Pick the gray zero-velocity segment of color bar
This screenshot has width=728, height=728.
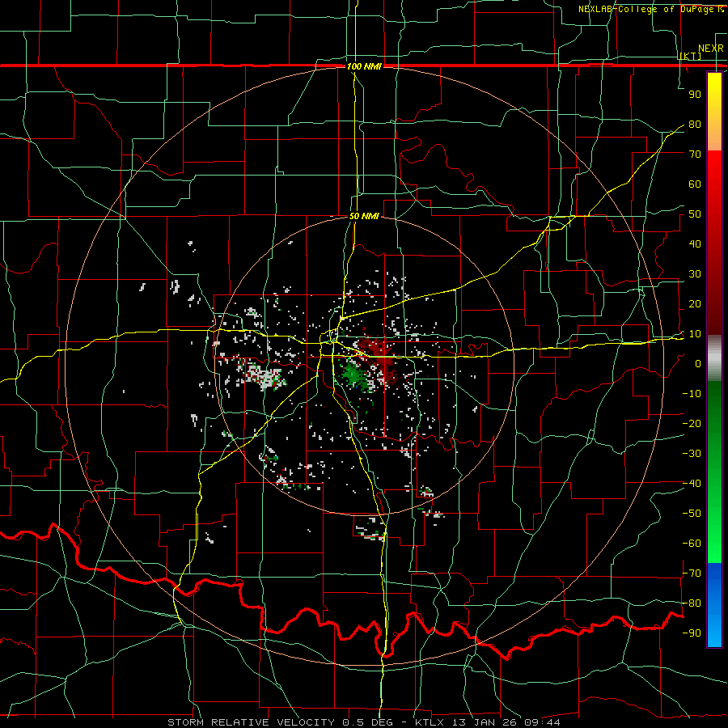pyautogui.click(x=714, y=358)
